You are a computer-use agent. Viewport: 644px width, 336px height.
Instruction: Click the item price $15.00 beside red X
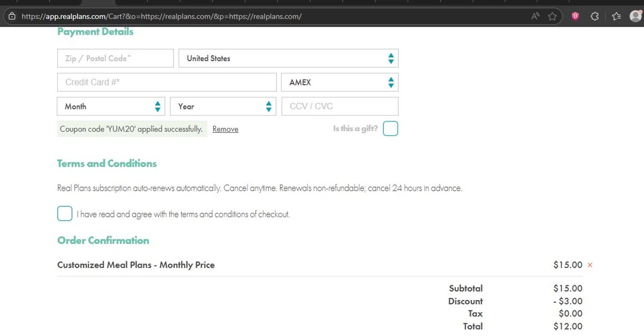[568, 265]
